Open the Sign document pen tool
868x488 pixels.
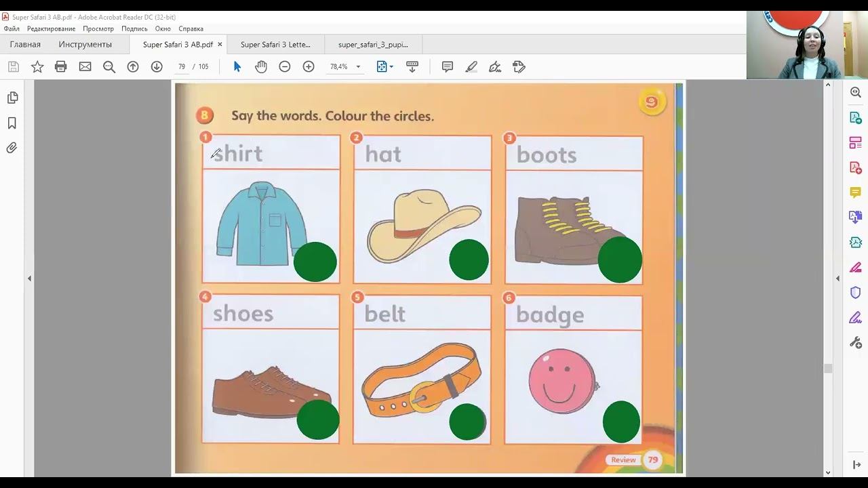tap(495, 66)
